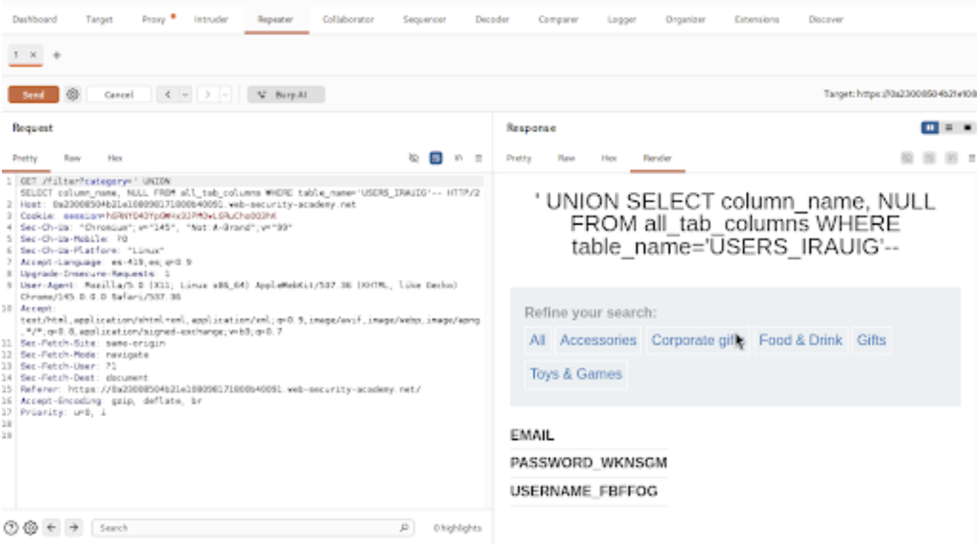Go to previous search match arrow
Viewport: 980px width, 544px height.
click(x=51, y=528)
